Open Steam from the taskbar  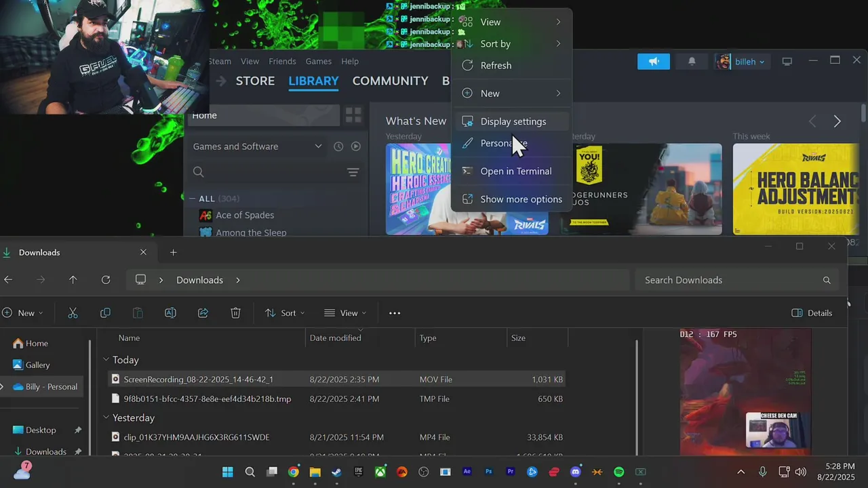(x=336, y=472)
